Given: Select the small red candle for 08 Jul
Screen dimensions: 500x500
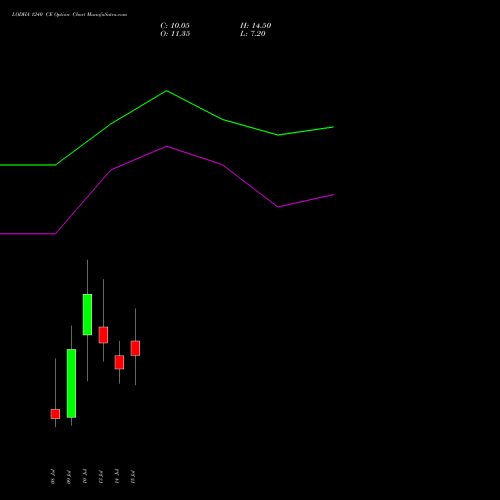Looking at the screenshot, I should [x=55, y=414].
